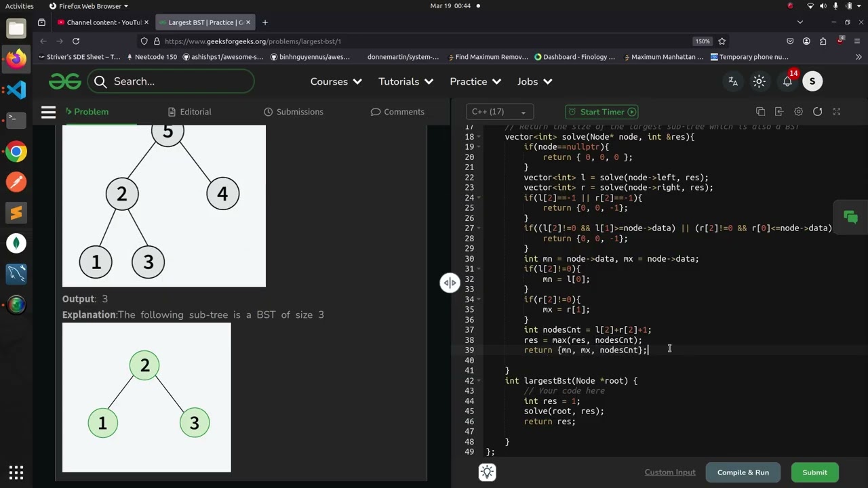Expand the Practice menu
Viewport: 868px width, 488px height.
[x=475, y=81]
